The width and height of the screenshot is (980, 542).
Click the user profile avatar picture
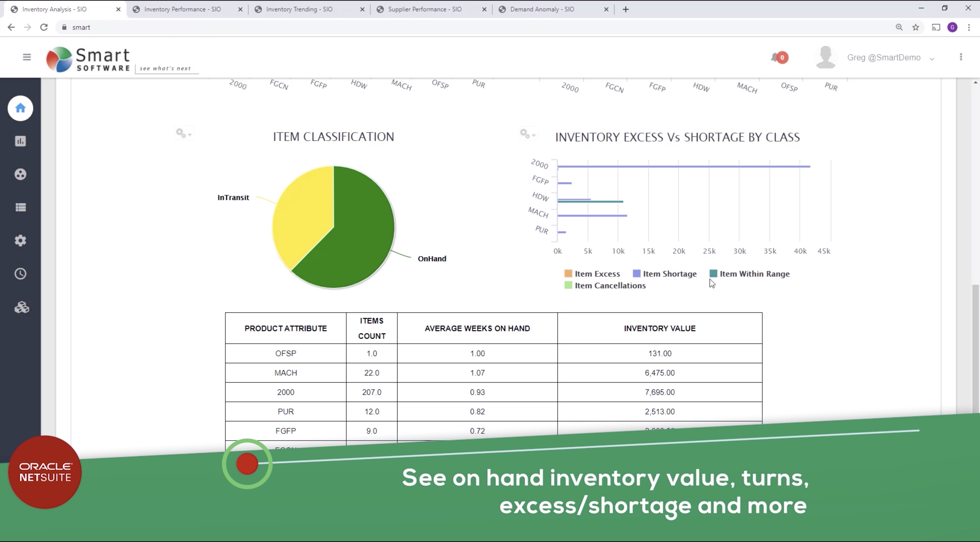825,57
